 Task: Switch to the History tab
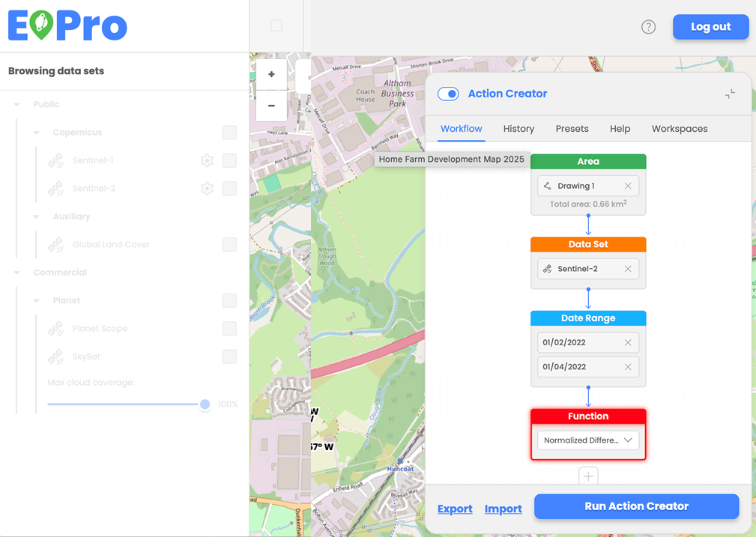[518, 129]
